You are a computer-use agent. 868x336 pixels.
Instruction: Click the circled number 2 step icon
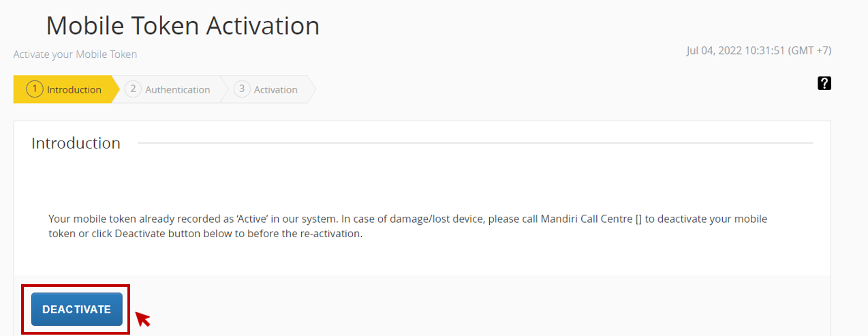tap(133, 89)
